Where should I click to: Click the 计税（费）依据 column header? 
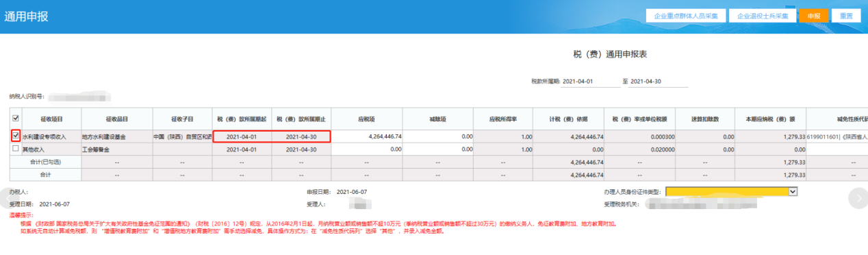coord(569,119)
